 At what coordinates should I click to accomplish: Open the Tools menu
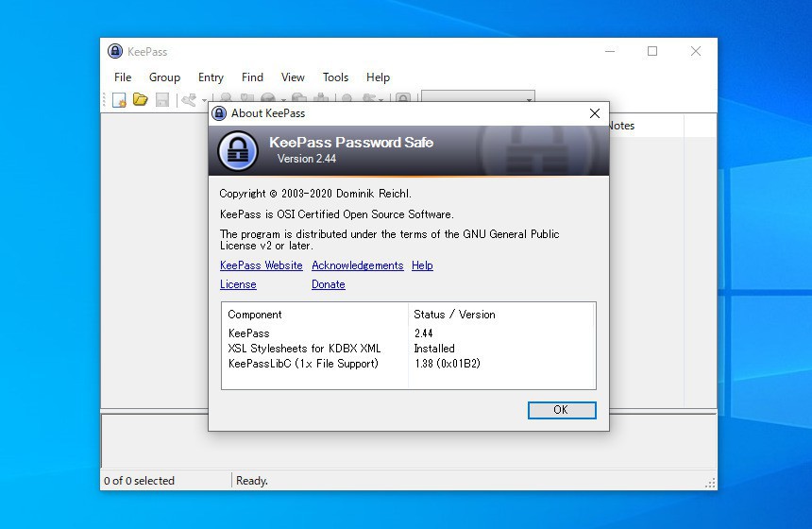pyautogui.click(x=335, y=77)
